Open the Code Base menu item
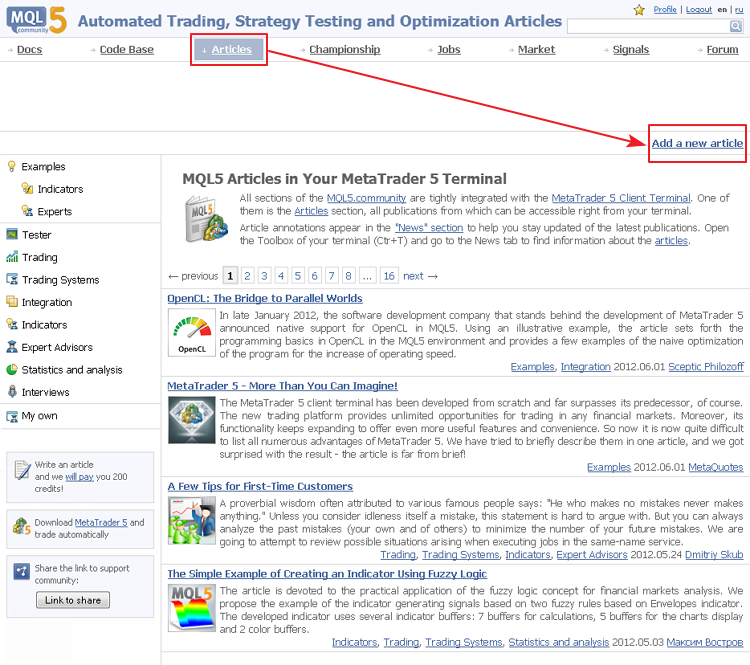This screenshot has height=665, width=750. pyautogui.click(x=127, y=50)
